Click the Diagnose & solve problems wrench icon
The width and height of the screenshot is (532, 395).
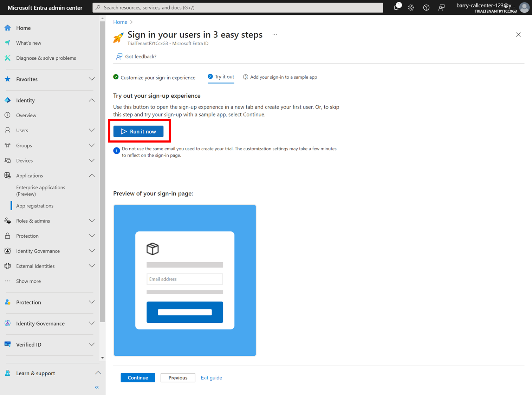[x=7, y=58]
